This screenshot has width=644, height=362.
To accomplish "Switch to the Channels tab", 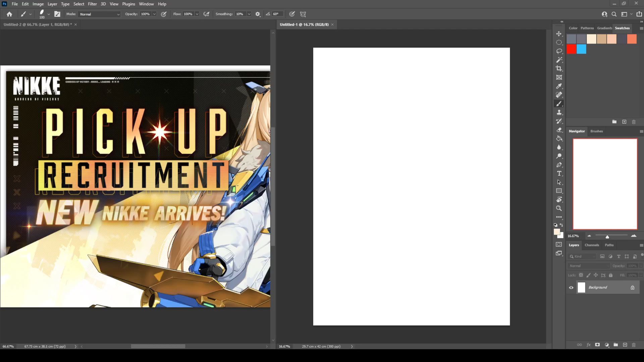I will (x=592, y=245).
